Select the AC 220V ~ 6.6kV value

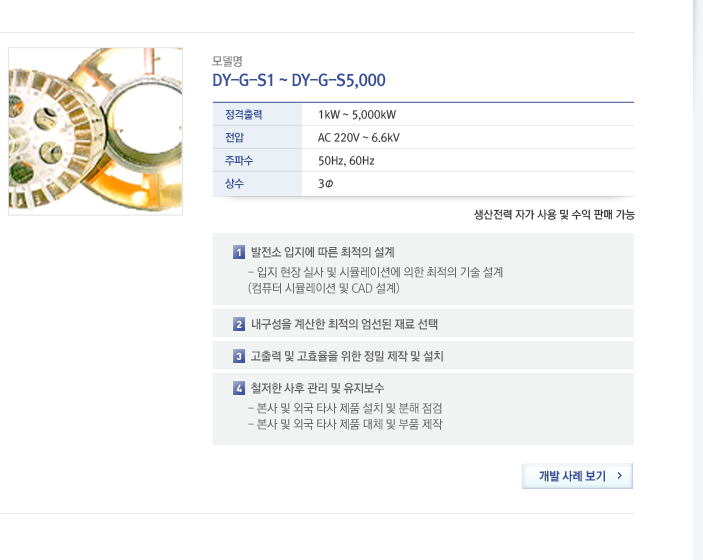[359, 138]
